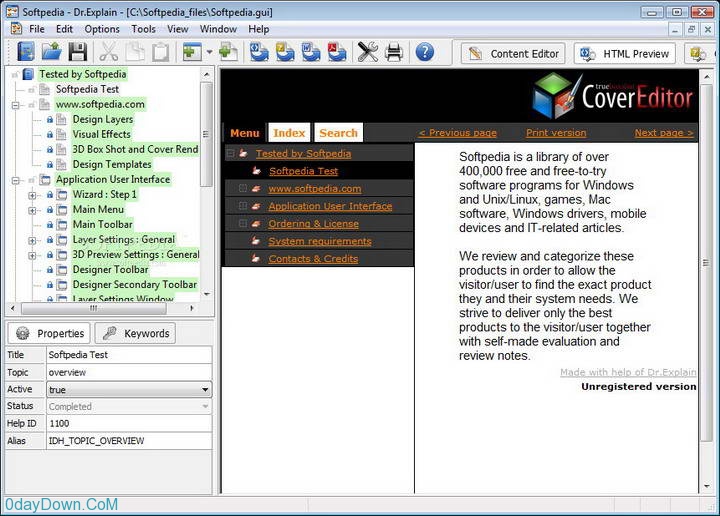Click the page icon beside Design Layers
The width and height of the screenshot is (720, 516).
(x=61, y=119)
